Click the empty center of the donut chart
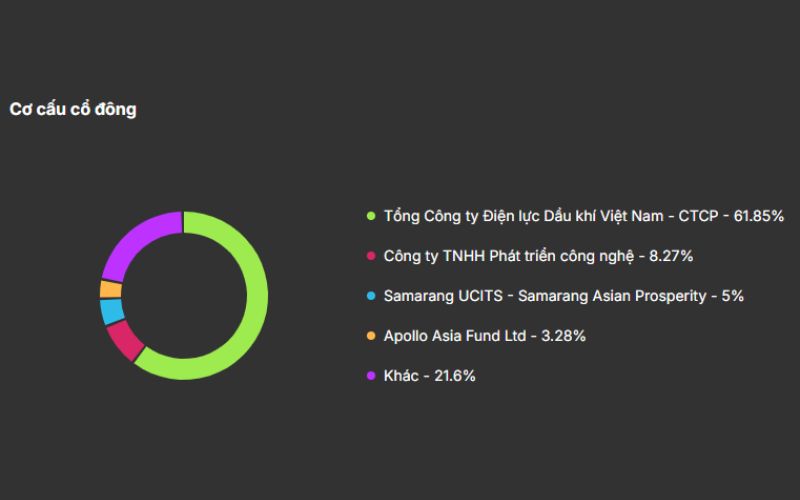 pos(184,295)
